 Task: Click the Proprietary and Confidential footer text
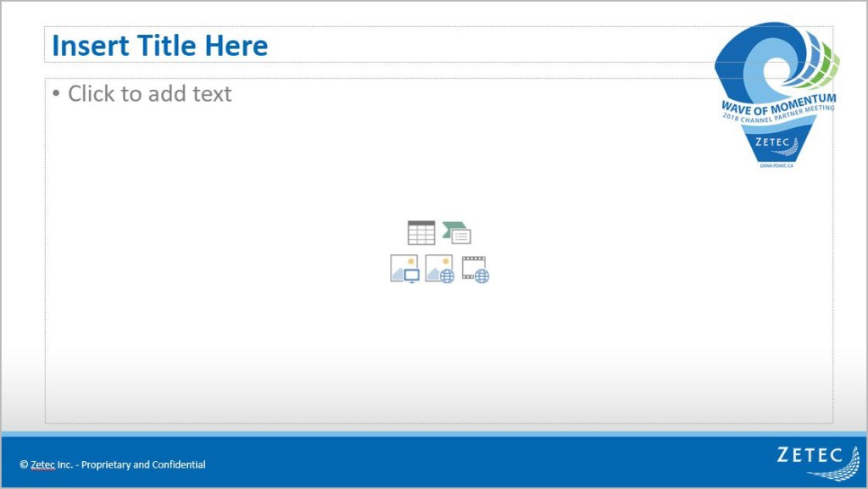[x=143, y=464]
